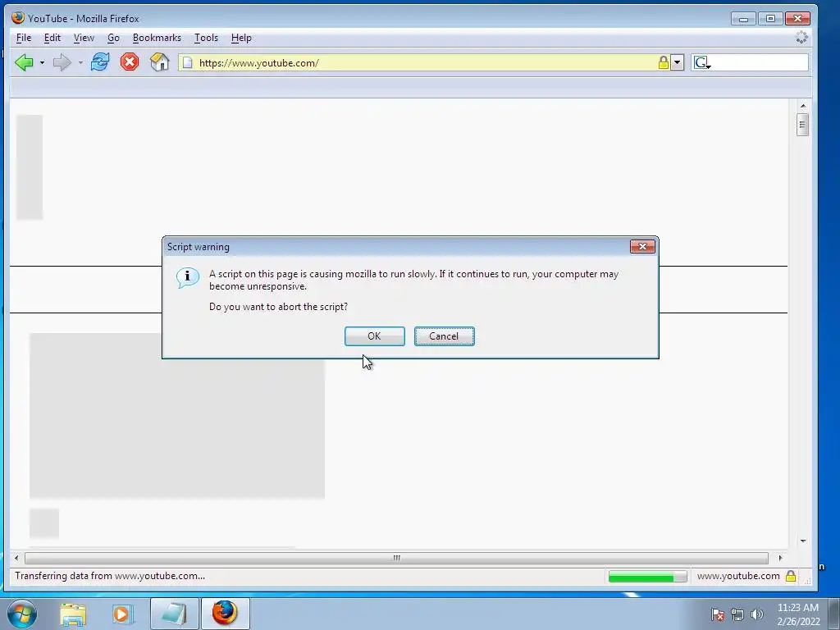This screenshot has width=840, height=630.
Task: Open the Help menu
Action: (241, 38)
